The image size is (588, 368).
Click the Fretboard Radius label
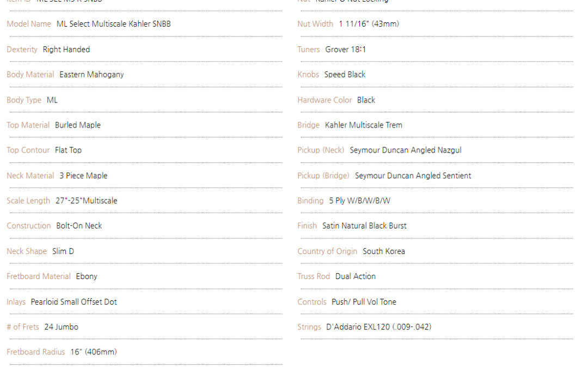coord(35,352)
